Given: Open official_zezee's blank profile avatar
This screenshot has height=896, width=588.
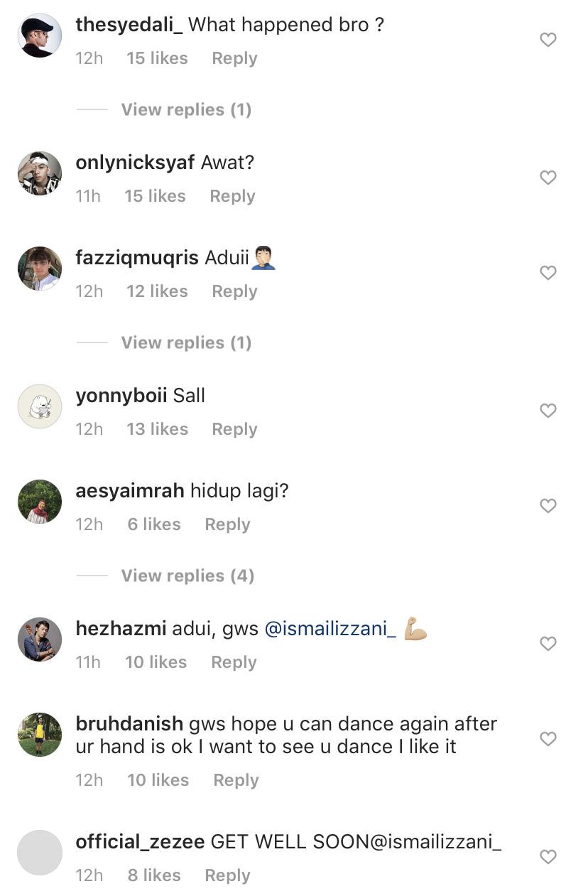Looking at the screenshot, I should (40, 853).
